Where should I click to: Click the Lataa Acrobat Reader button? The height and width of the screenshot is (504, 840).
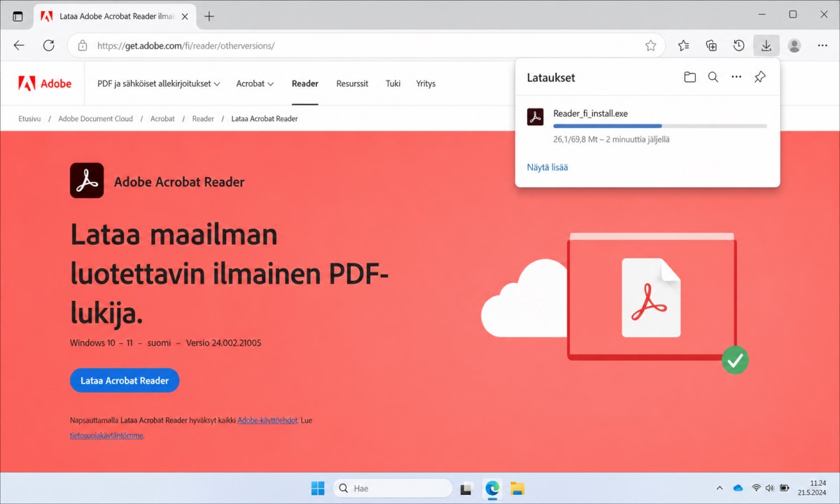pos(125,381)
